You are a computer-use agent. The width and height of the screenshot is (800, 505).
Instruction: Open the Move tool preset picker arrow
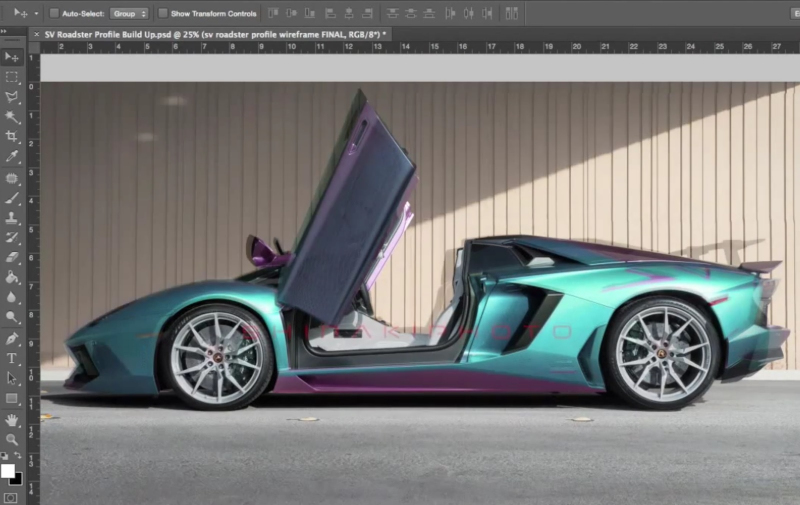pyautogui.click(x=36, y=14)
